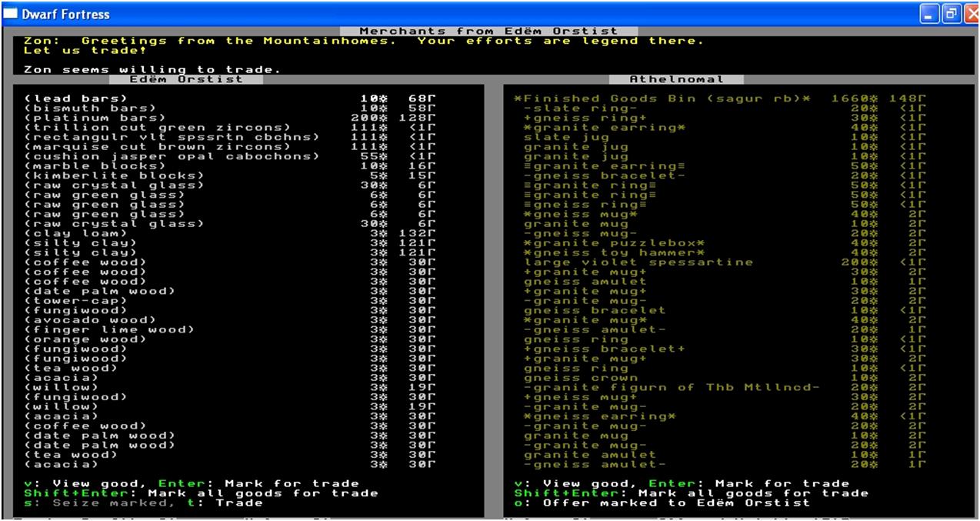
Task: Select the +gneiss bracelet+ item
Action: coord(605,349)
